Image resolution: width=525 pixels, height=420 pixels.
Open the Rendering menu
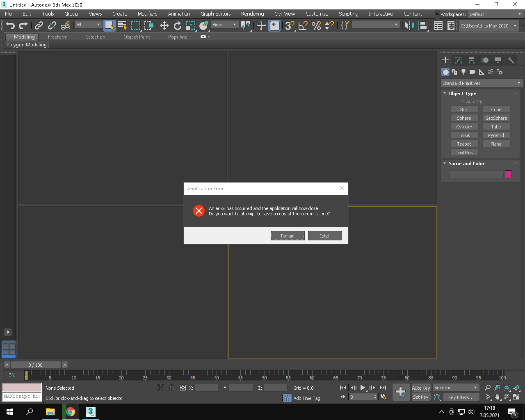(253, 14)
